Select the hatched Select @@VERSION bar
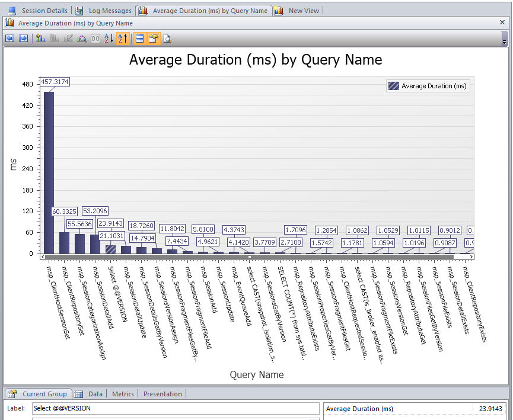 110,249
